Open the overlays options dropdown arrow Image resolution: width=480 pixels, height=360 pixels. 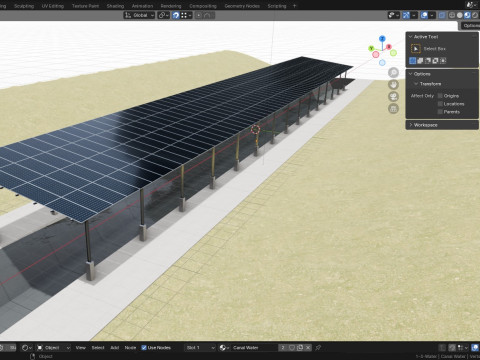[x=432, y=15]
